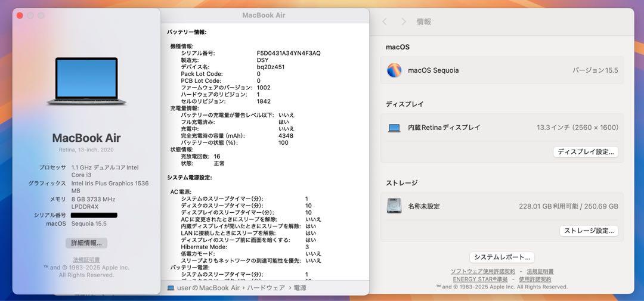Select 充放電回数 value 16
644x301 pixels.
coord(217,156)
